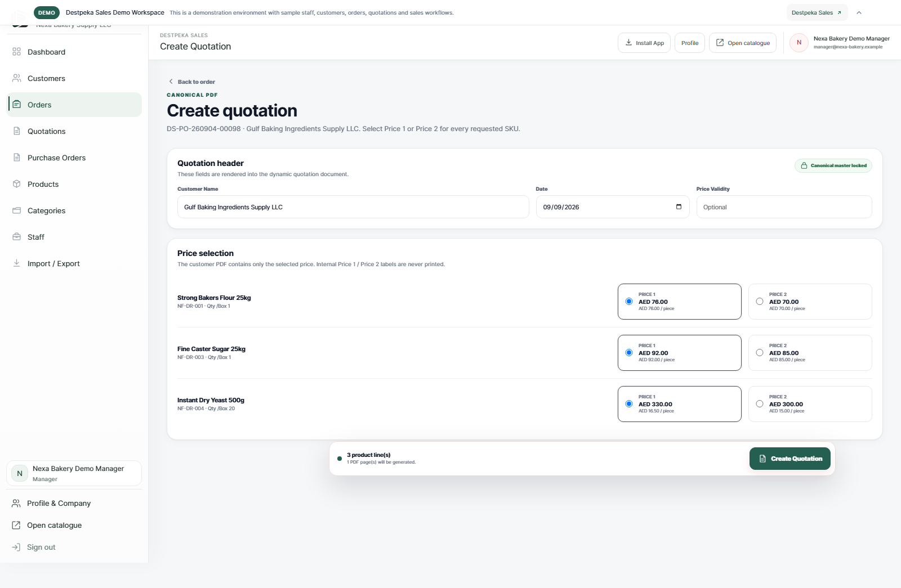901x588 pixels.
Task: Click the Create Quotation button
Action: pyautogui.click(x=790, y=459)
